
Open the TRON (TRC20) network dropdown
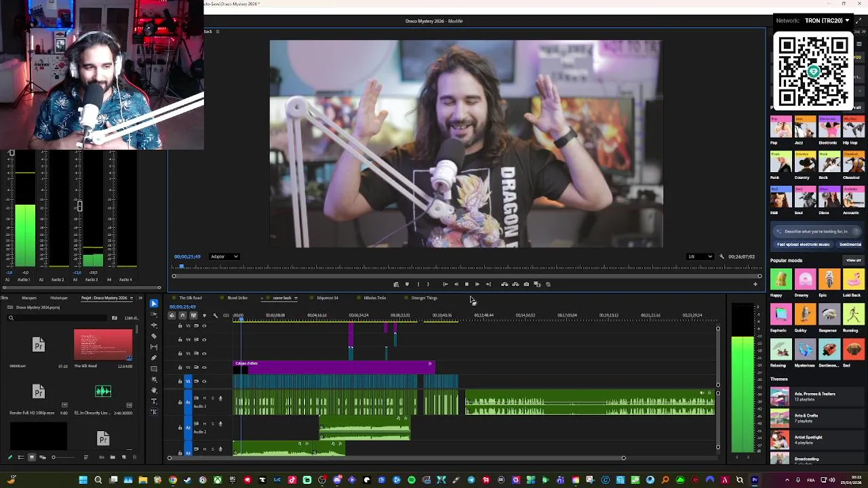[827, 20]
